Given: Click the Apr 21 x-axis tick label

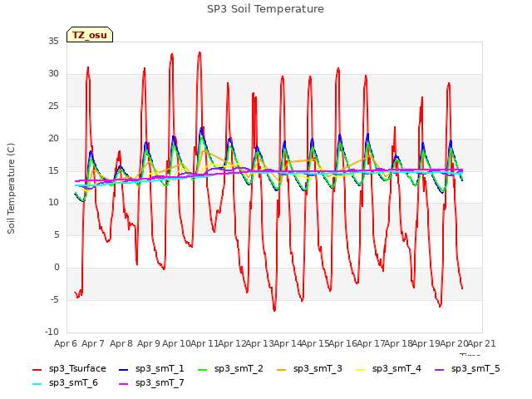Looking at the screenshot, I should [482, 343].
